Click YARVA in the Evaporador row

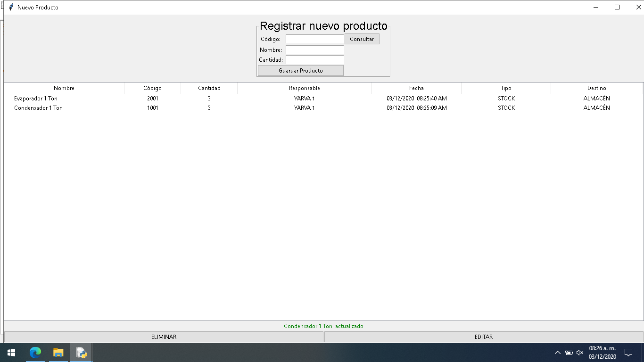(x=304, y=99)
